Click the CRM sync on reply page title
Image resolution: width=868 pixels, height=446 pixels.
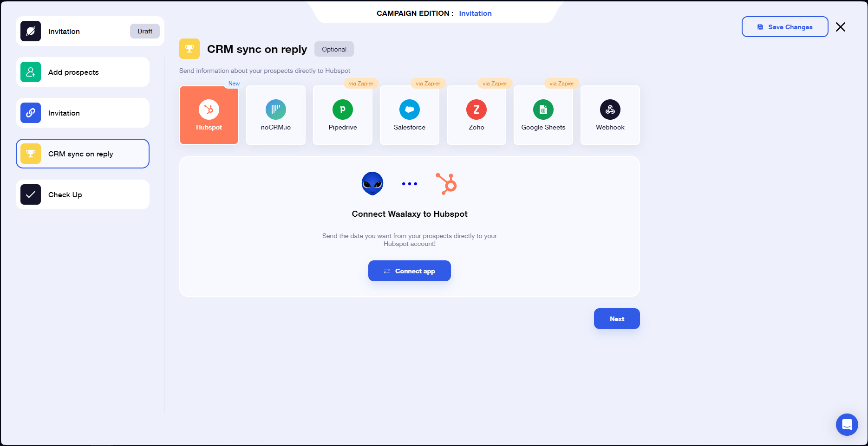click(257, 49)
